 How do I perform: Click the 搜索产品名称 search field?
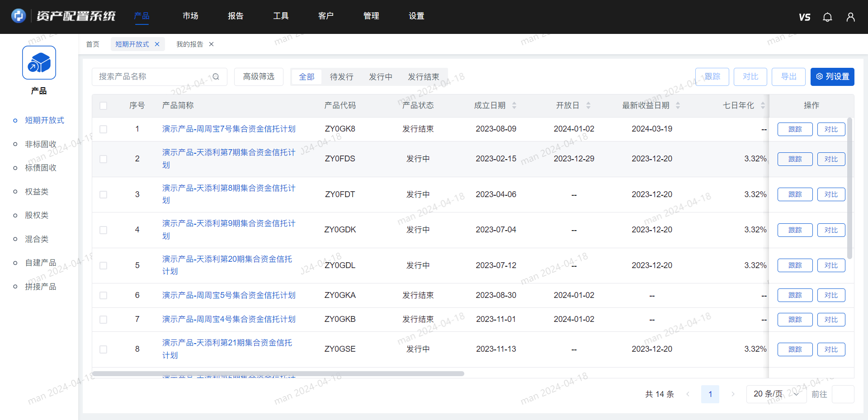tap(159, 77)
